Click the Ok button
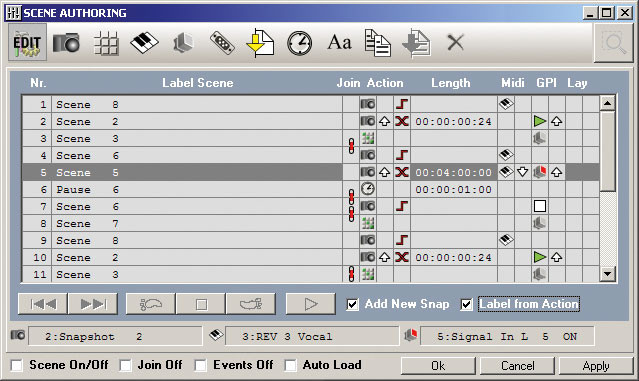This screenshot has height=381, width=639. [x=438, y=366]
